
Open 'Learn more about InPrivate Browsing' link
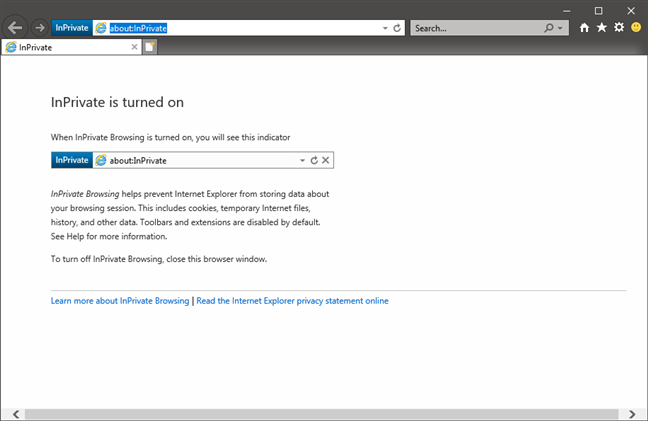[x=120, y=301]
